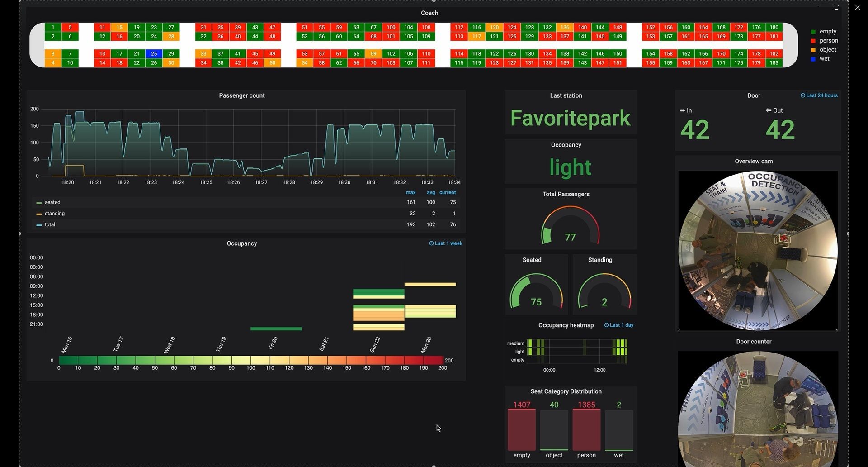Screen dimensions: 868x467
Task: Click the green empty swatch in Coach legend
Action: 813,32
